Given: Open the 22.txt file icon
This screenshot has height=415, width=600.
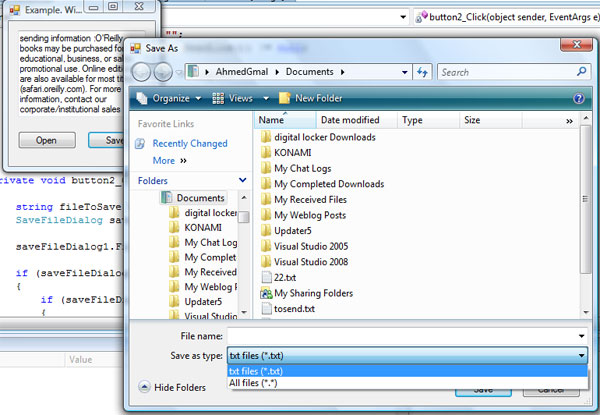Looking at the screenshot, I should pyautogui.click(x=266, y=276).
